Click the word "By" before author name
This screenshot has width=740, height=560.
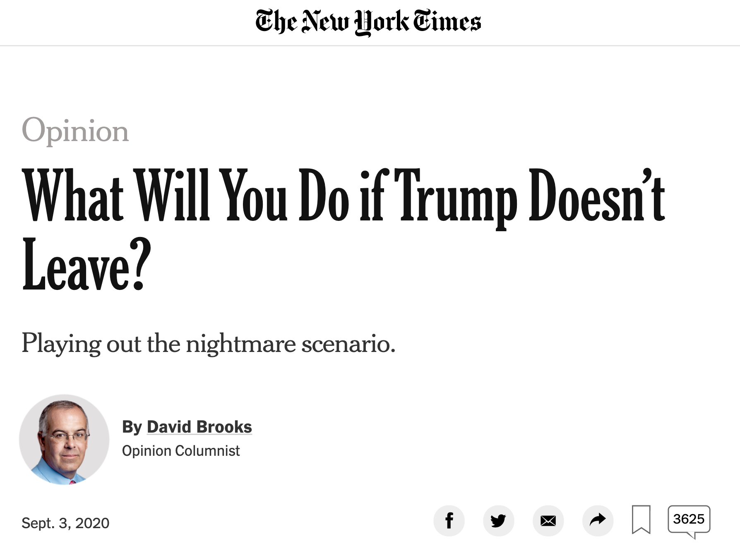tap(132, 427)
